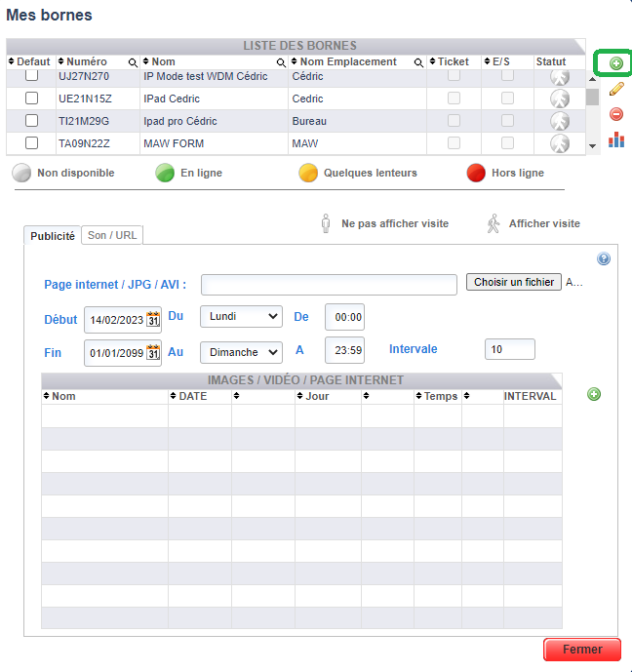Click the grey Non disponible indicator

[21, 174]
